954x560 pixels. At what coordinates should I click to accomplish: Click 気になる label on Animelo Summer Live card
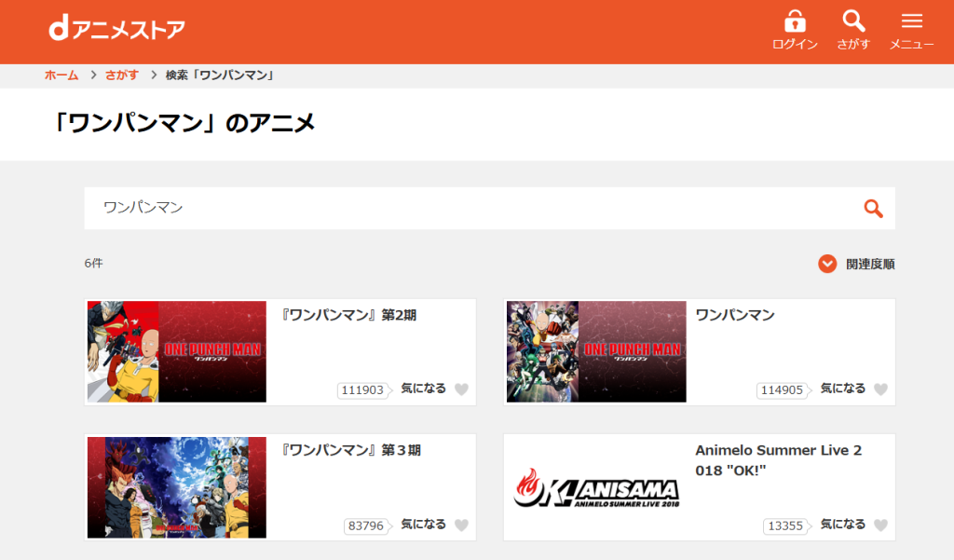[842, 524]
